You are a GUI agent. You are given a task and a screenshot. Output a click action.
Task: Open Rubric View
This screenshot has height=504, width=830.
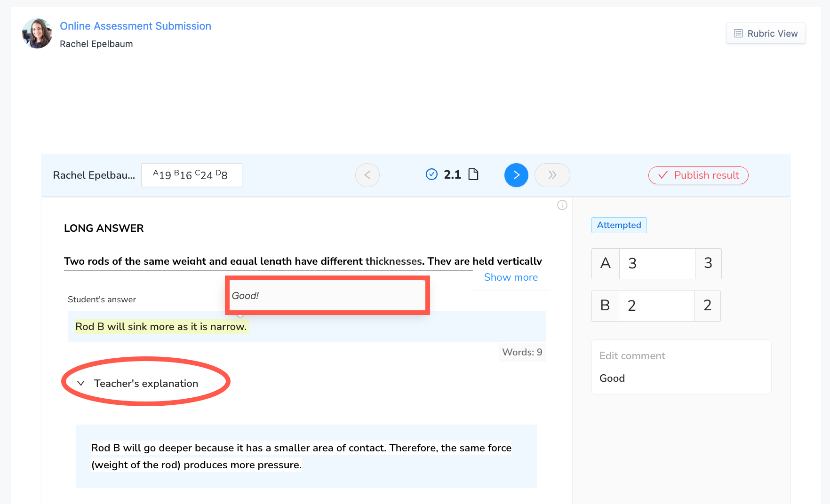tap(766, 33)
